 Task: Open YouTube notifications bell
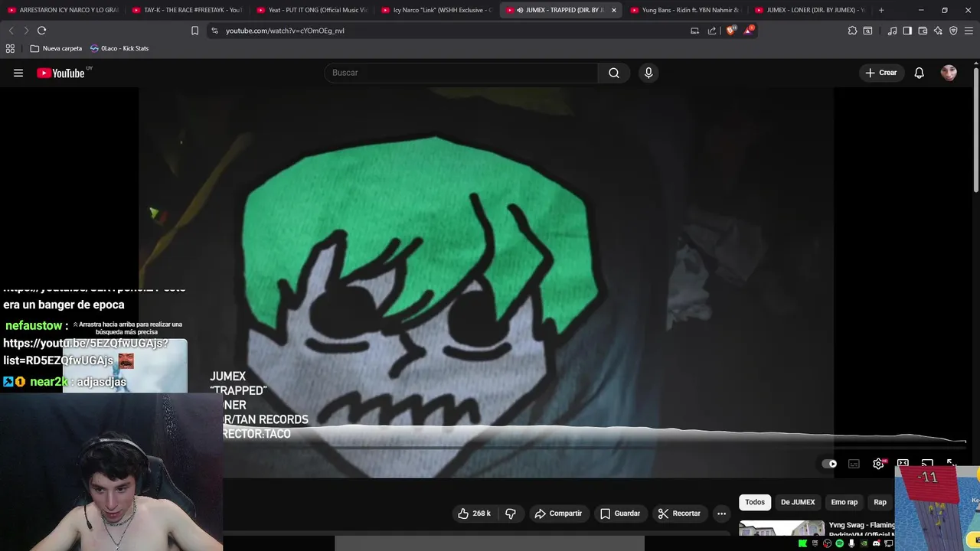coord(919,73)
